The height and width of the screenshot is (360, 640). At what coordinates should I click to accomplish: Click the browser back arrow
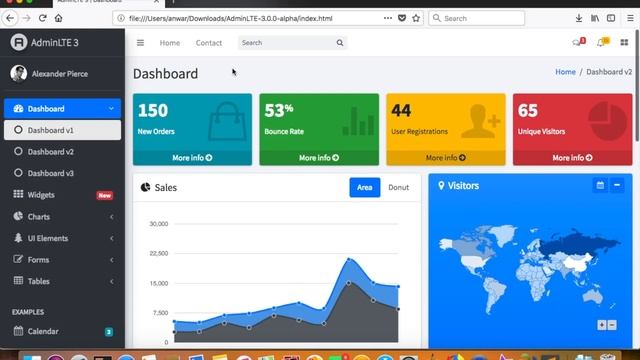10,18
